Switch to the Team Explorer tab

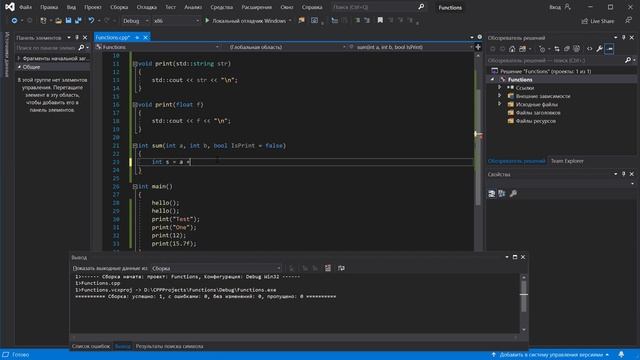click(567, 161)
